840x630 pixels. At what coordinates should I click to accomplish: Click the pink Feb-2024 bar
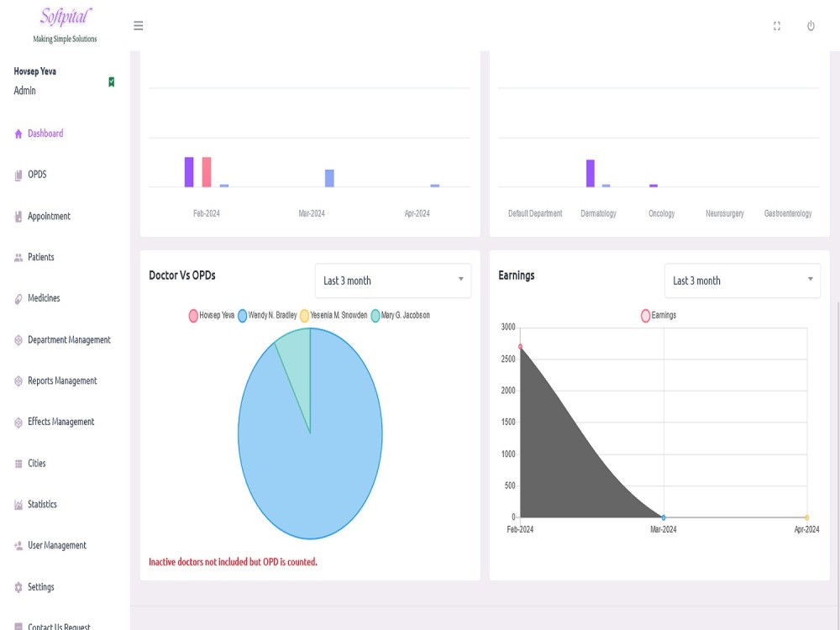click(207, 172)
